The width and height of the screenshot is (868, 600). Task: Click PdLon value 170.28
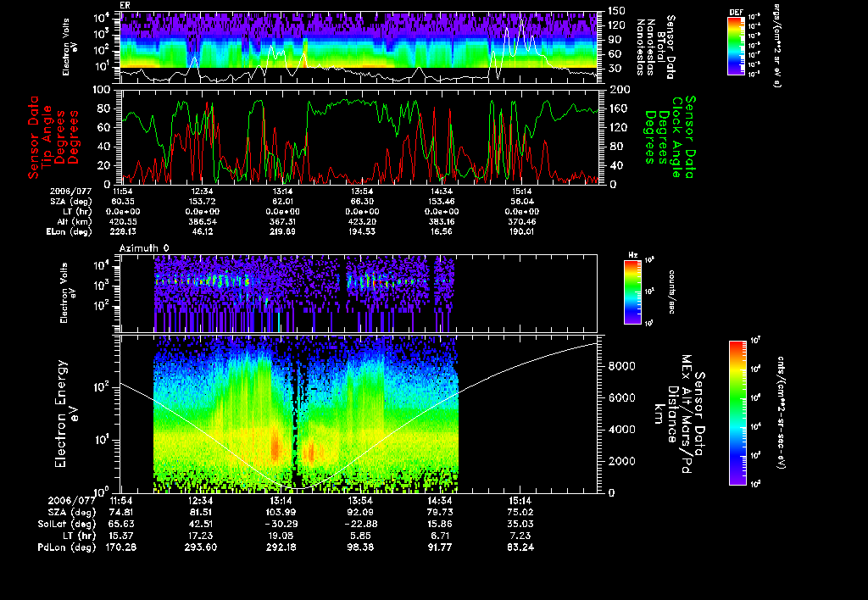coord(120,547)
